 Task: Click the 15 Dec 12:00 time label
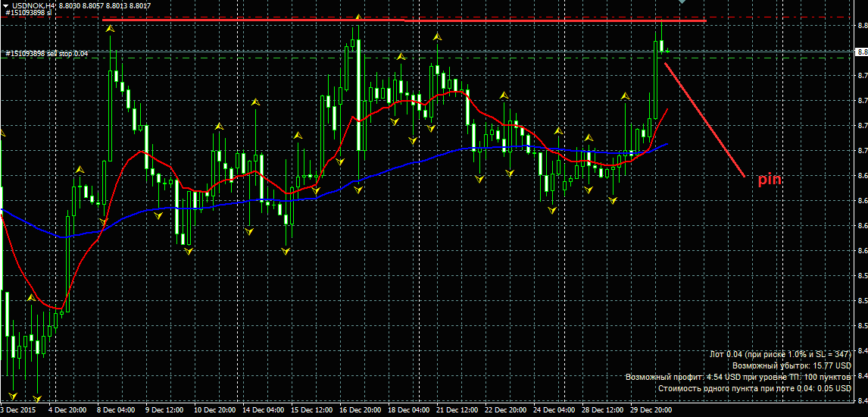click(x=312, y=410)
